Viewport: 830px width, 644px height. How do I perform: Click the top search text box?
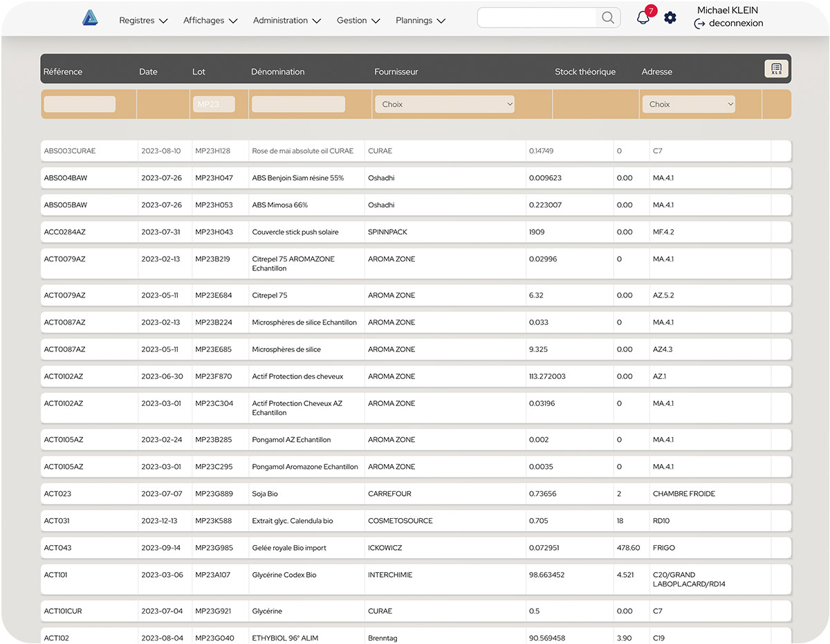point(537,18)
